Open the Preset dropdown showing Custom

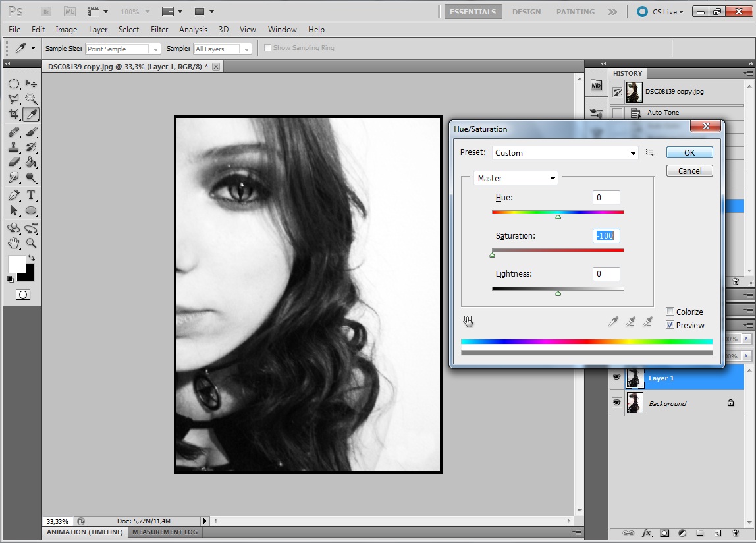click(x=565, y=153)
